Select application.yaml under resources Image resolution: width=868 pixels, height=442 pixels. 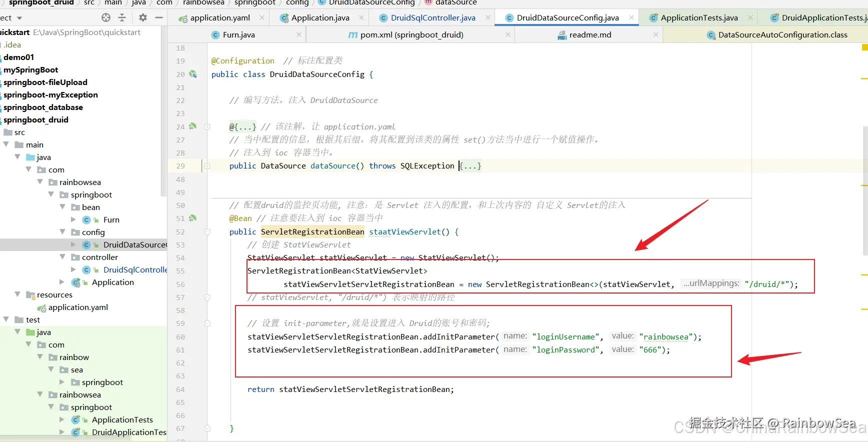(78, 307)
